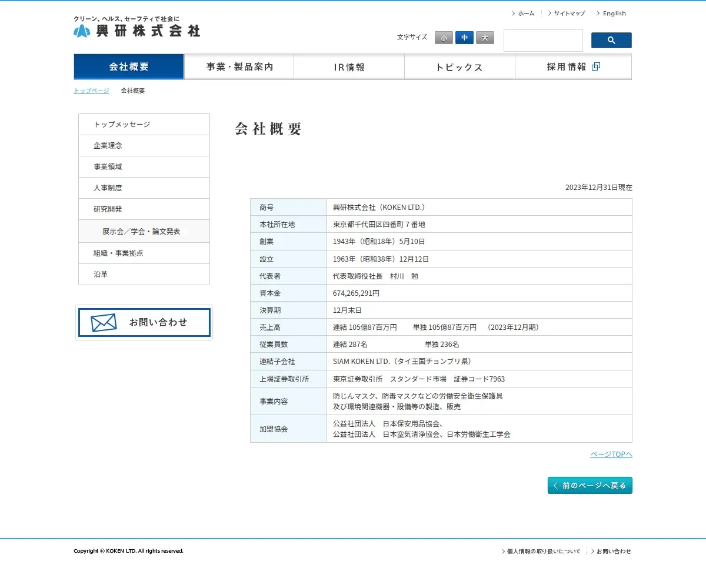Click the 1963年（昭和38年）12月12日 value

pyautogui.click(x=381, y=259)
